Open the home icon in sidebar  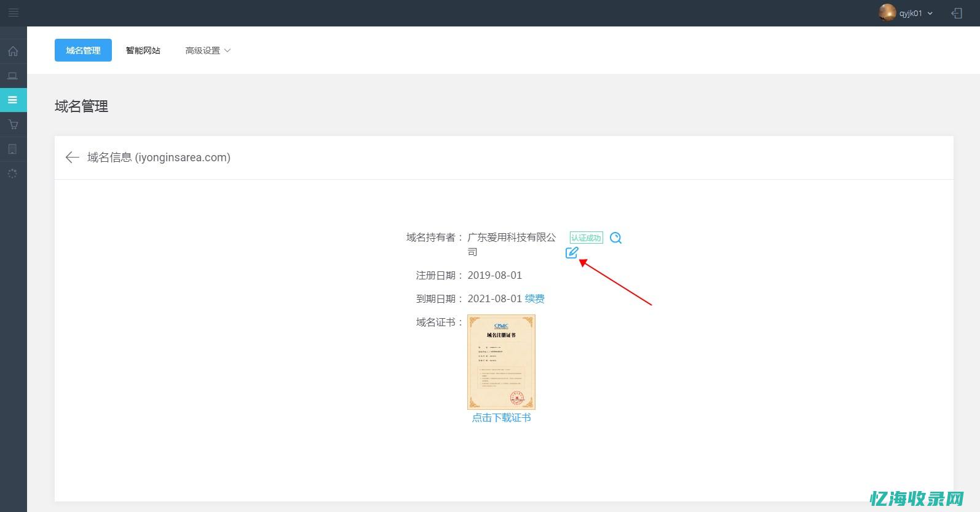tap(13, 52)
